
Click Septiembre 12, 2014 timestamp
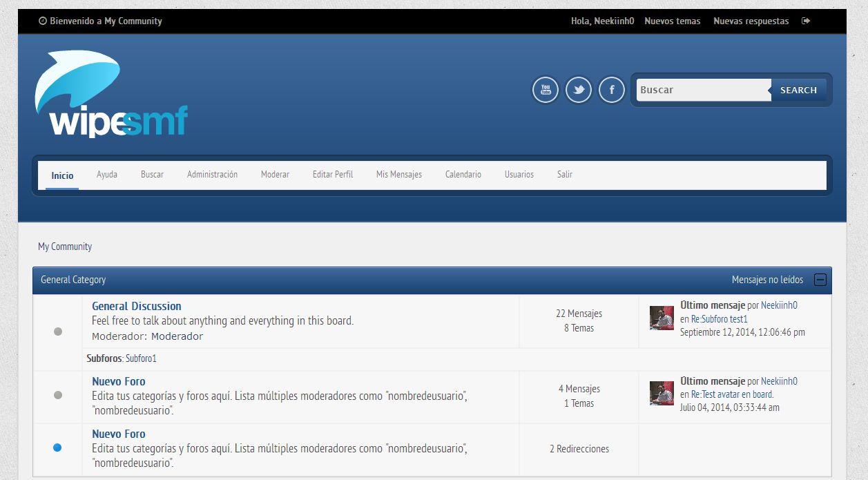[x=742, y=332]
